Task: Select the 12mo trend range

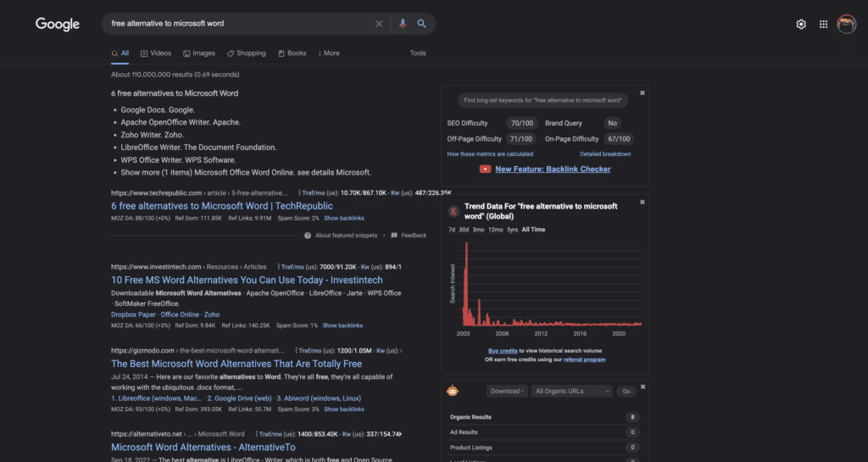Action: tap(495, 230)
